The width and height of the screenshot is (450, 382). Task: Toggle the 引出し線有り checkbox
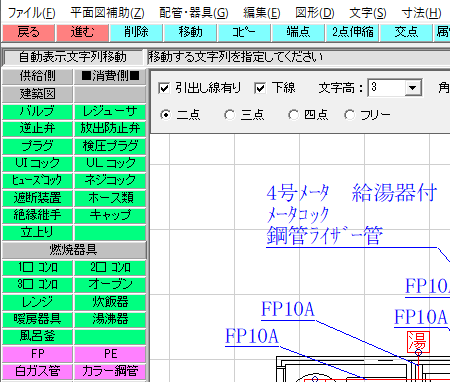(x=164, y=88)
